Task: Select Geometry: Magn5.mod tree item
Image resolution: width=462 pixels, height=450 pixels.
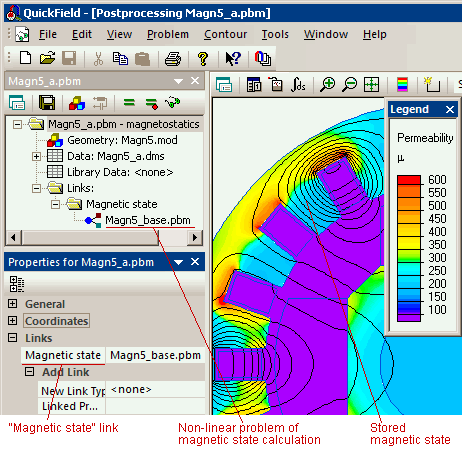Action: (x=122, y=140)
